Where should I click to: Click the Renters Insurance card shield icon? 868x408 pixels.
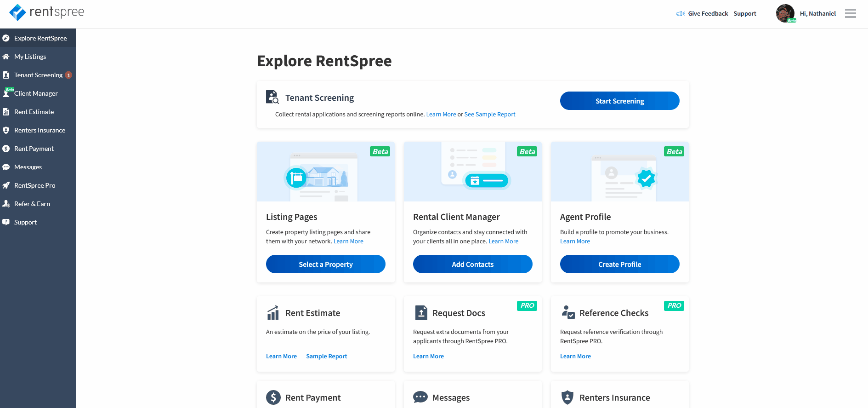pyautogui.click(x=567, y=397)
